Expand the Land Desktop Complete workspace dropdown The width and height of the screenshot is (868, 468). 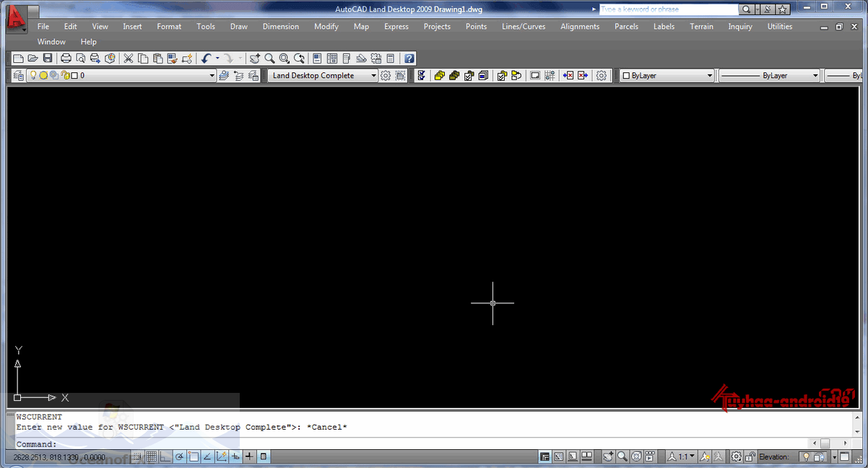(374, 75)
